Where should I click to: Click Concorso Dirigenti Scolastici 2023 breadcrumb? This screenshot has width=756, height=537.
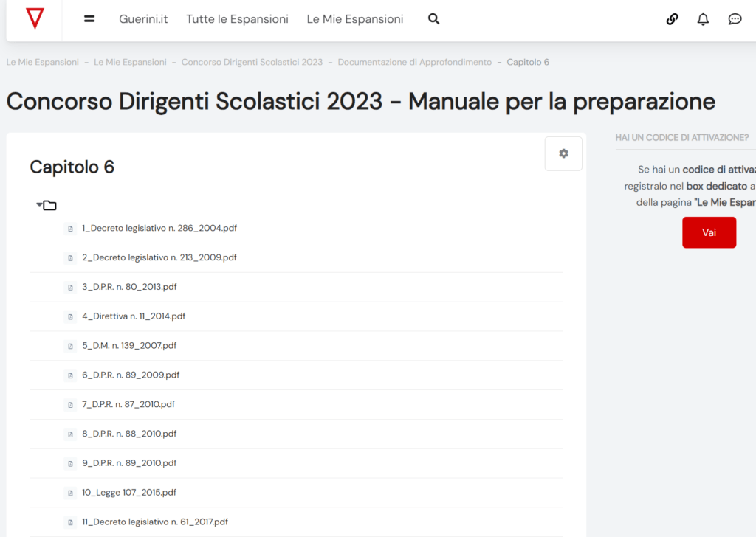252,62
